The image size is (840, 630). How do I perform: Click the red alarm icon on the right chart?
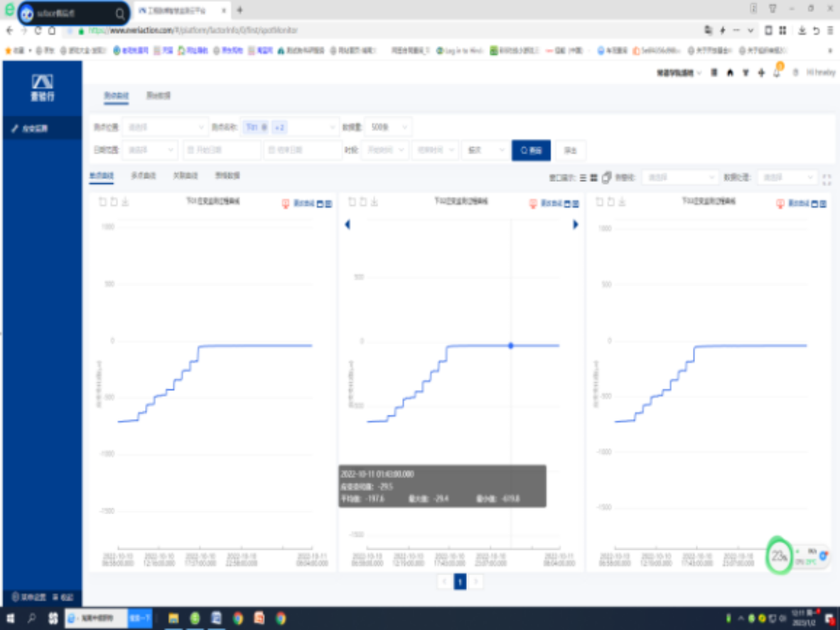(x=780, y=203)
